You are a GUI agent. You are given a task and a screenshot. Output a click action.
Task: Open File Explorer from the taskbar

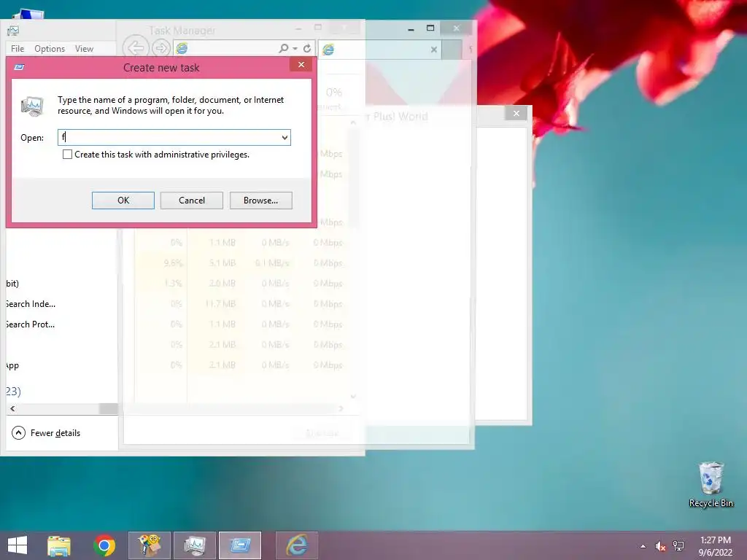pyautogui.click(x=59, y=545)
